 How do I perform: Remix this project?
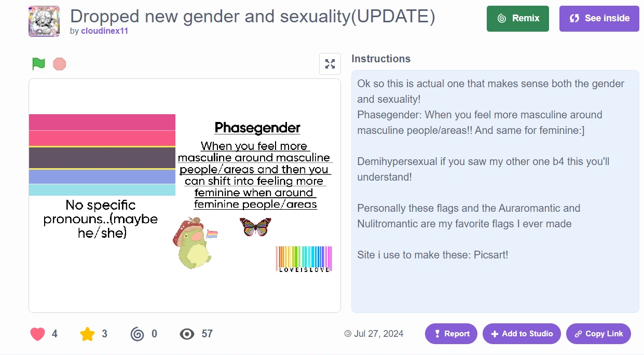[517, 18]
